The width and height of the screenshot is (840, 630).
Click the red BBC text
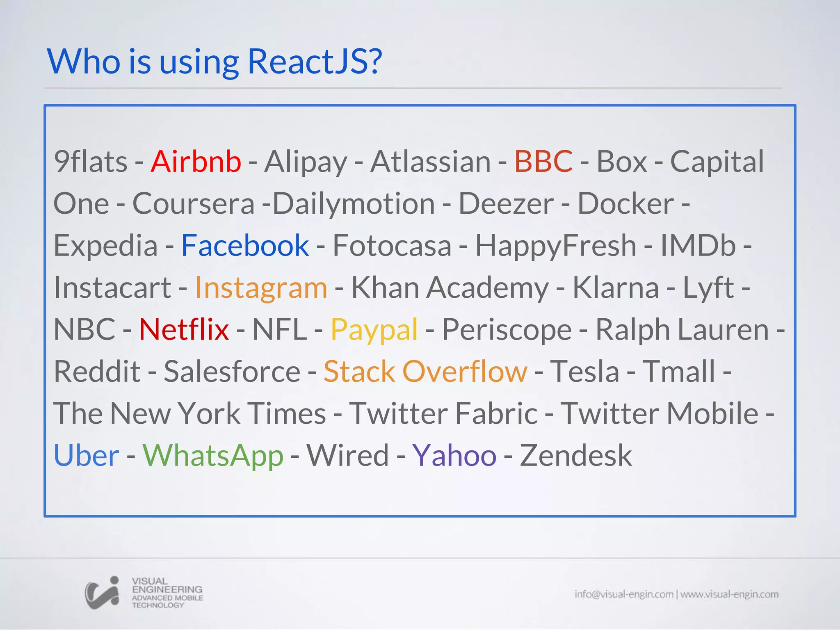coord(543,161)
